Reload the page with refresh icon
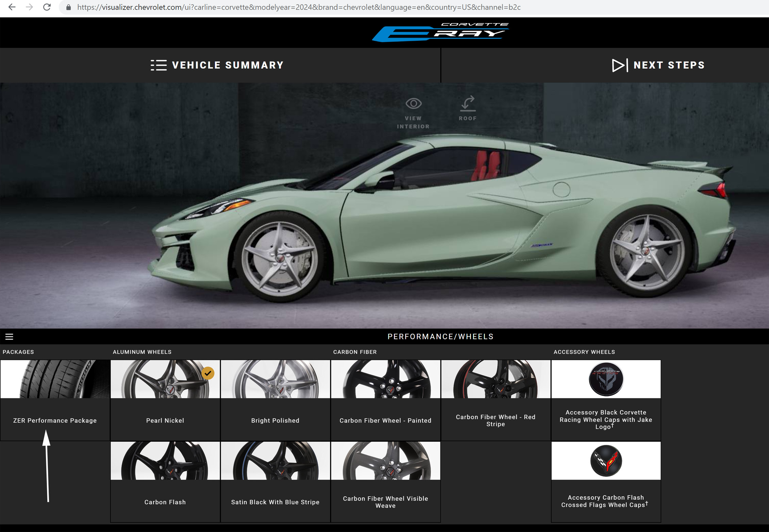This screenshot has height=532, width=769. [47, 7]
